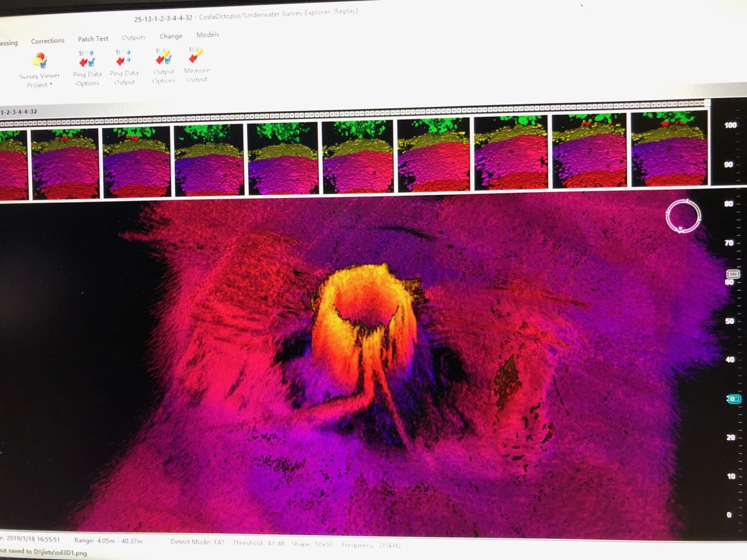
Task: Click the 'Threshold: 42 dB' status entry
Action: (x=259, y=543)
